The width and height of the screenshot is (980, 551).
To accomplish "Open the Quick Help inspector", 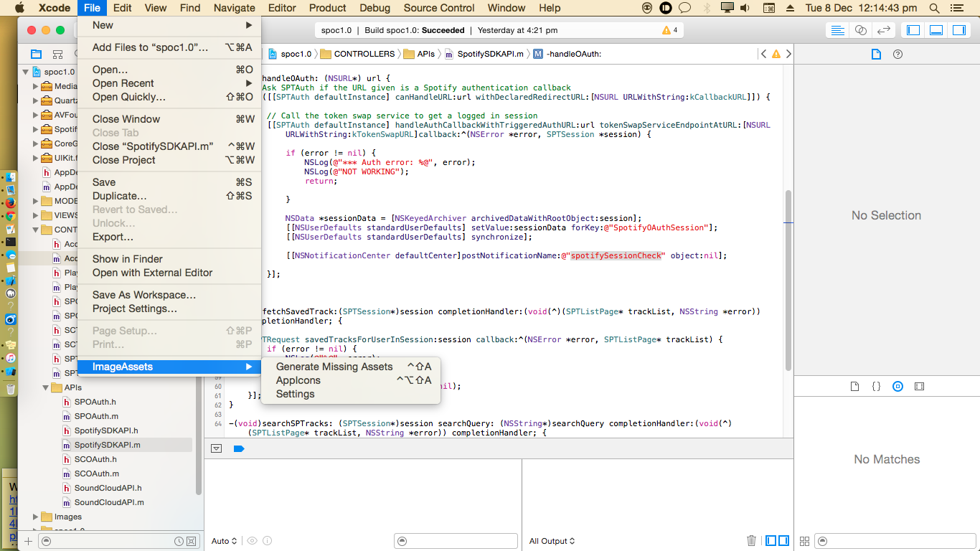I will (x=897, y=54).
